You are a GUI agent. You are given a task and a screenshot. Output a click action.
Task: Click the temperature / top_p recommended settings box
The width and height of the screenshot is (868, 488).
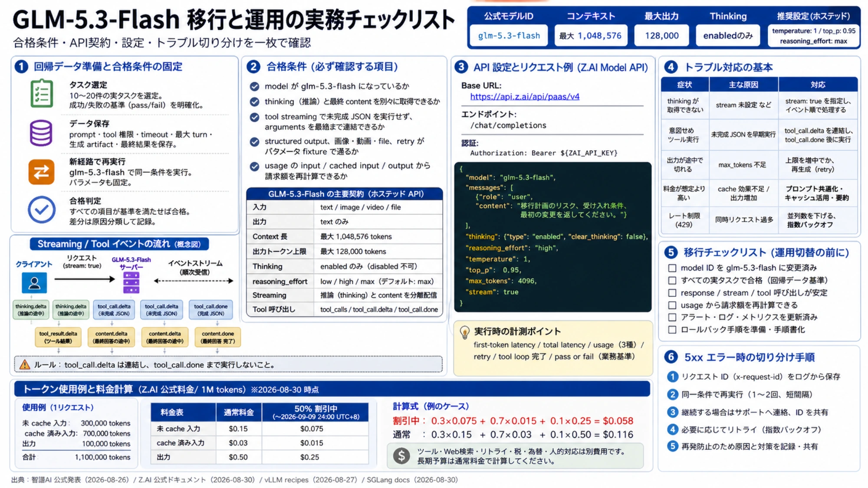813,36
